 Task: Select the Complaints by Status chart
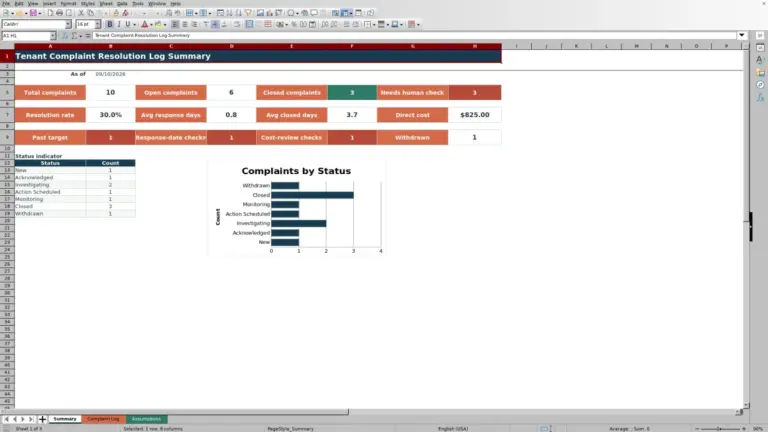(x=296, y=208)
